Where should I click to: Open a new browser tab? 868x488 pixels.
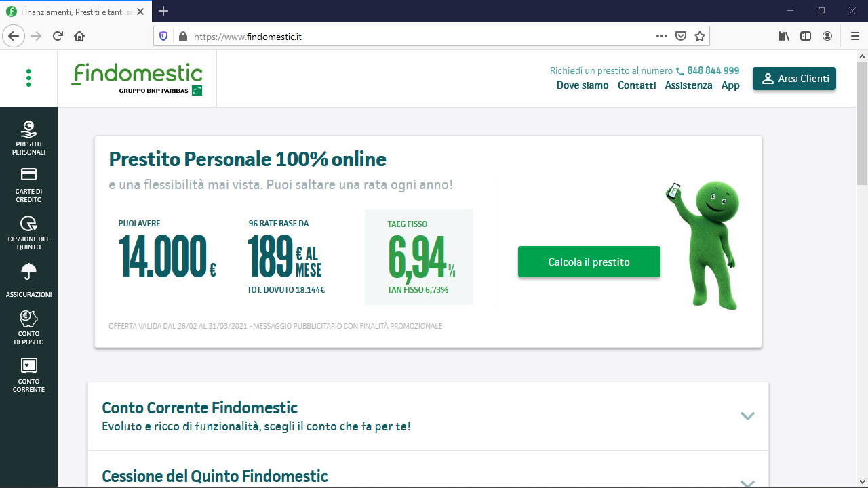163,11
